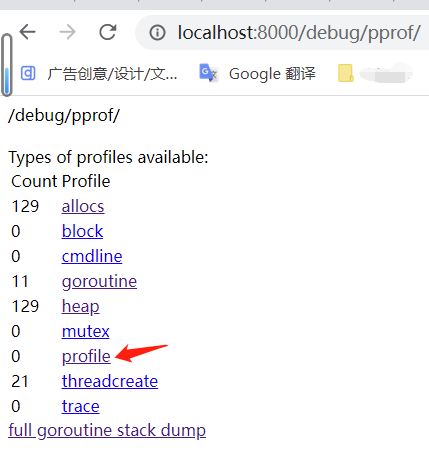Click the profile link
Viewport: 429px width, 456px height.
tap(86, 357)
